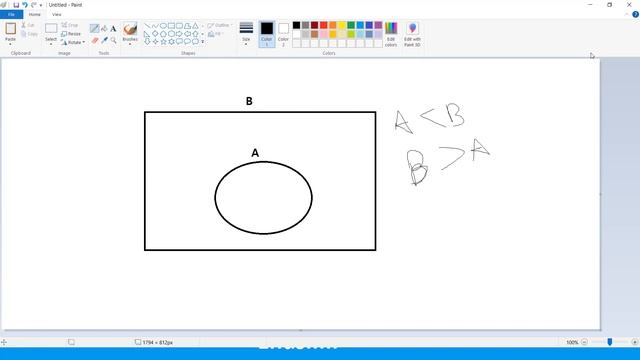Click the canvas bottom-edge resize handle
The width and height of the screenshot is (640, 360).
[x=300, y=330]
